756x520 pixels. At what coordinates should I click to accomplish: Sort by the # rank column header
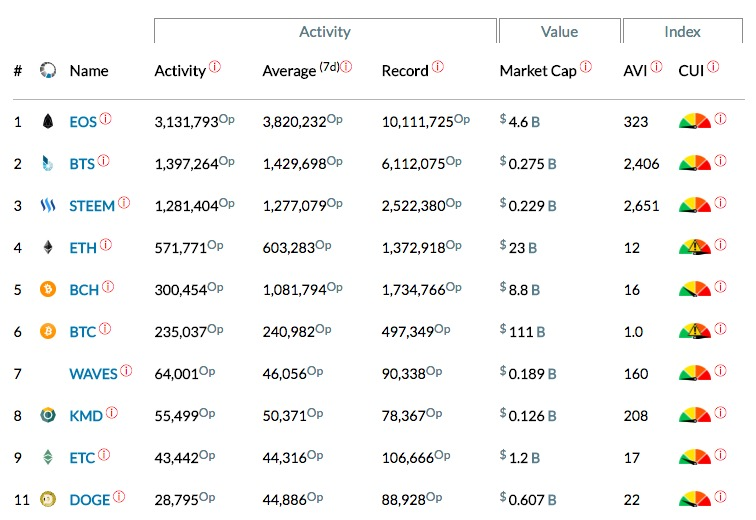click(18, 71)
